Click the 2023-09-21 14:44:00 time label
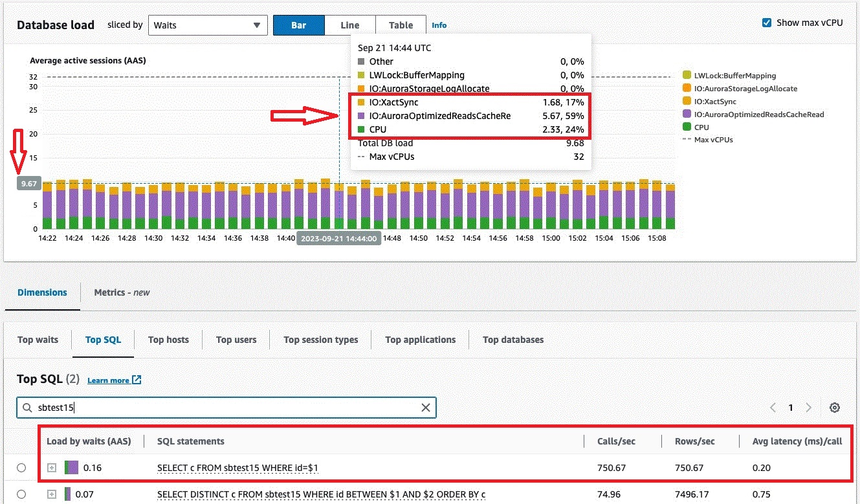 point(338,239)
